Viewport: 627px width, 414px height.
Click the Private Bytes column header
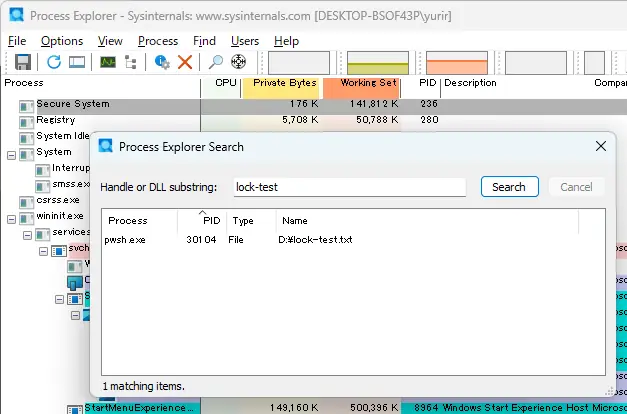tap(282, 83)
